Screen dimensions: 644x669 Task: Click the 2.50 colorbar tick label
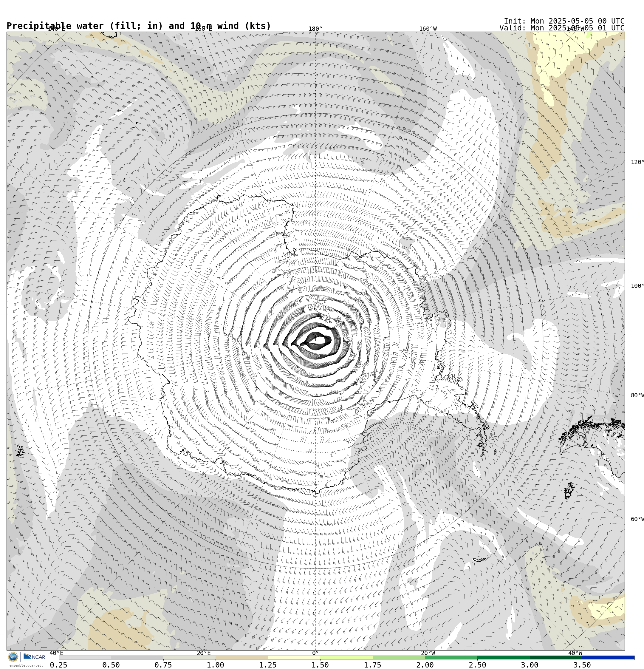pos(477,665)
